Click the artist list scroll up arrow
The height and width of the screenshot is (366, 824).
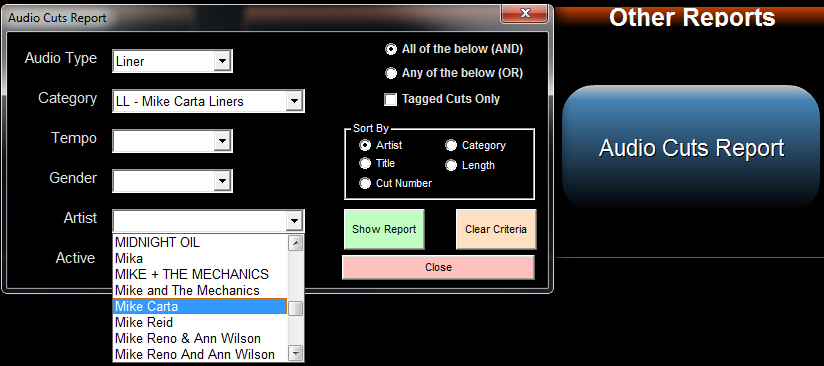(x=296, y=243)
